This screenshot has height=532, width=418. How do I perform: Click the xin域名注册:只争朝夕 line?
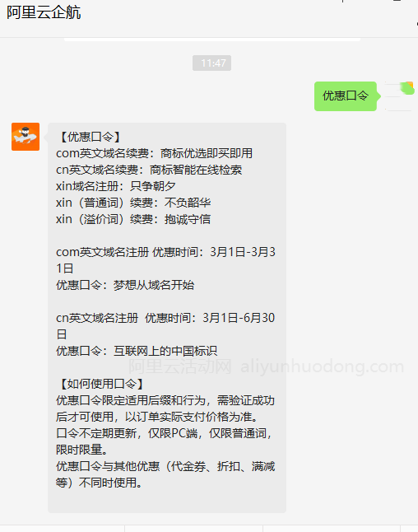116,186
